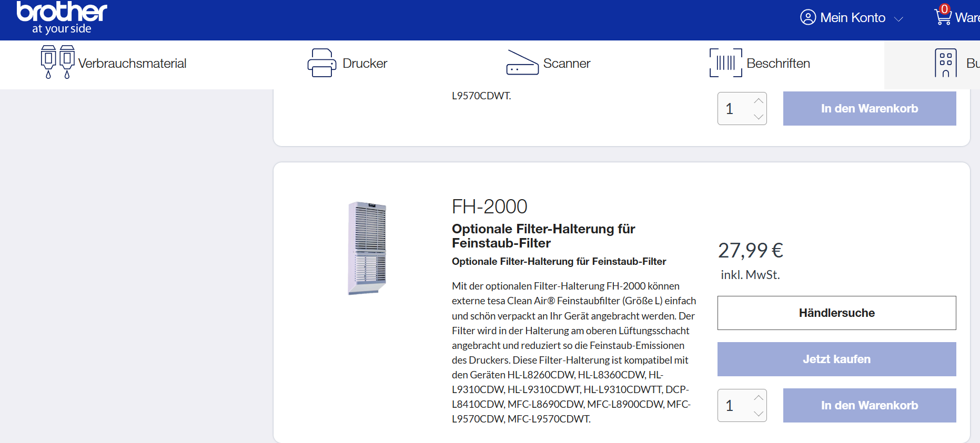Decrease FH-2000 quantity with down arrow
This screenshot has height=443, width=980.
coord(759,414)
